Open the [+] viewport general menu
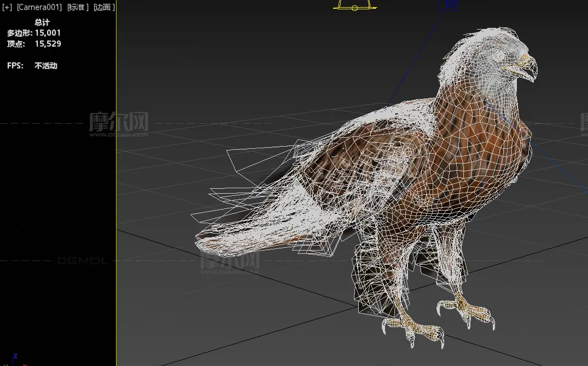Screen dimensions: 588x366 coord(7,7)
